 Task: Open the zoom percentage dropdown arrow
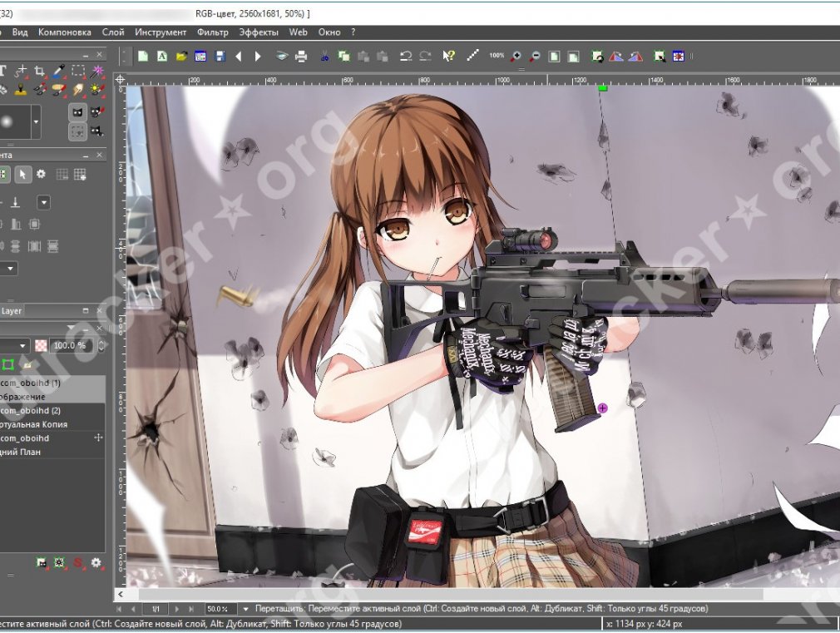pos(246,609)
